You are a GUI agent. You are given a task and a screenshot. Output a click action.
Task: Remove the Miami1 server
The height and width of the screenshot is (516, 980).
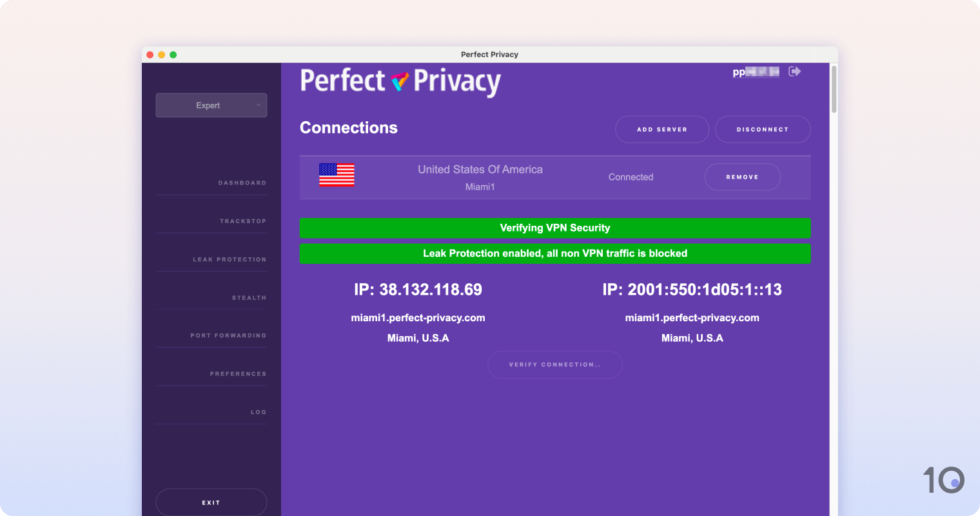pos(742,177)
